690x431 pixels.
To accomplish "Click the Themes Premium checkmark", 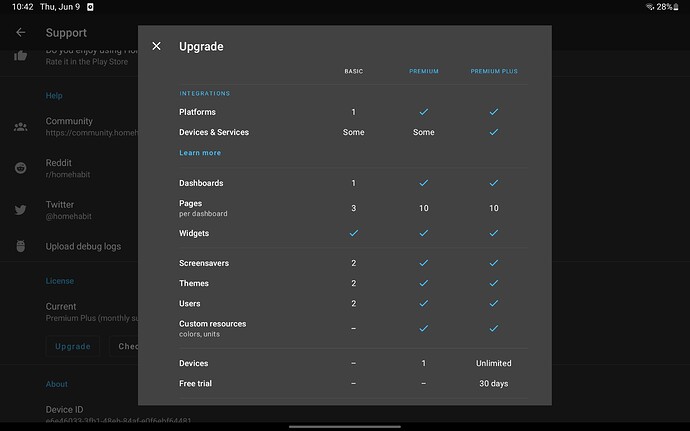I will (424, 283).
